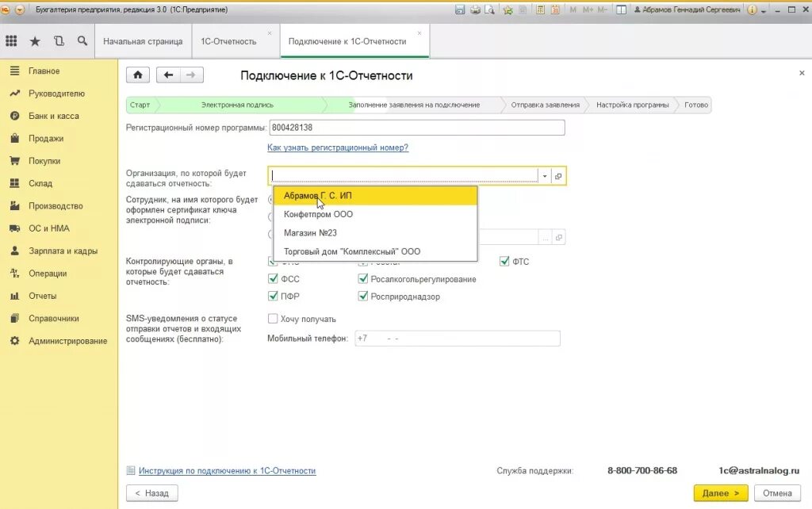812x509 pixels.
Task: Click the yellow Далее button
Action: click(721, 493)
